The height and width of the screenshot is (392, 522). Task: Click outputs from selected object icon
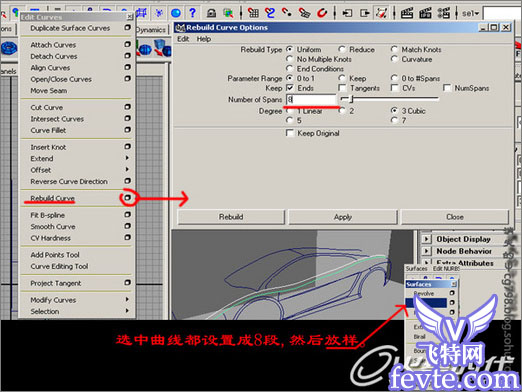point(365,13)
